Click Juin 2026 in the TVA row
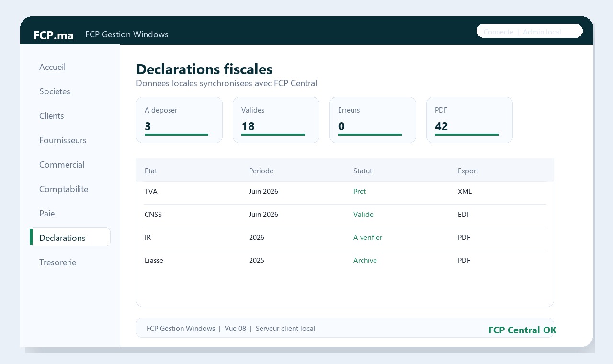 [263, 192]
